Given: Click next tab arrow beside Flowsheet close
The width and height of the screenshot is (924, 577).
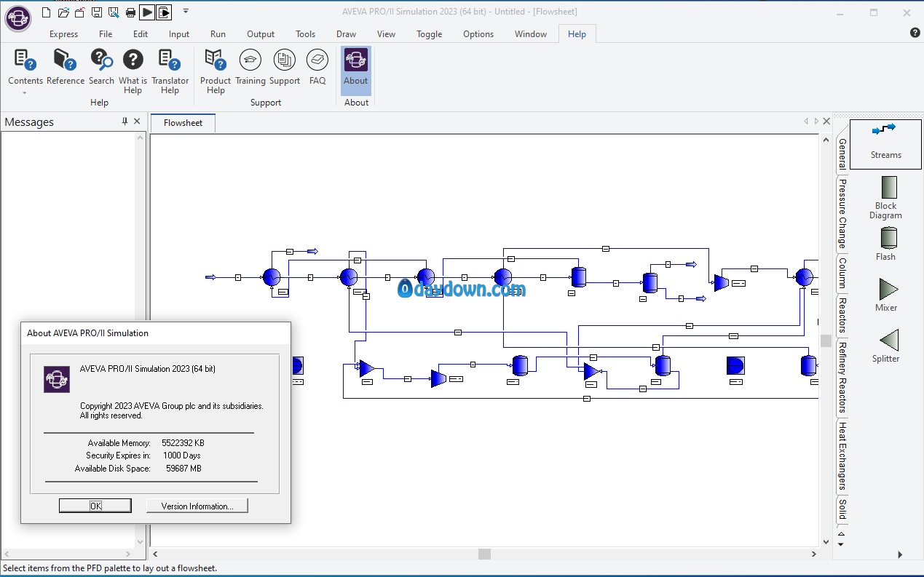Looking at the screenshot, I should coord(816,122).
